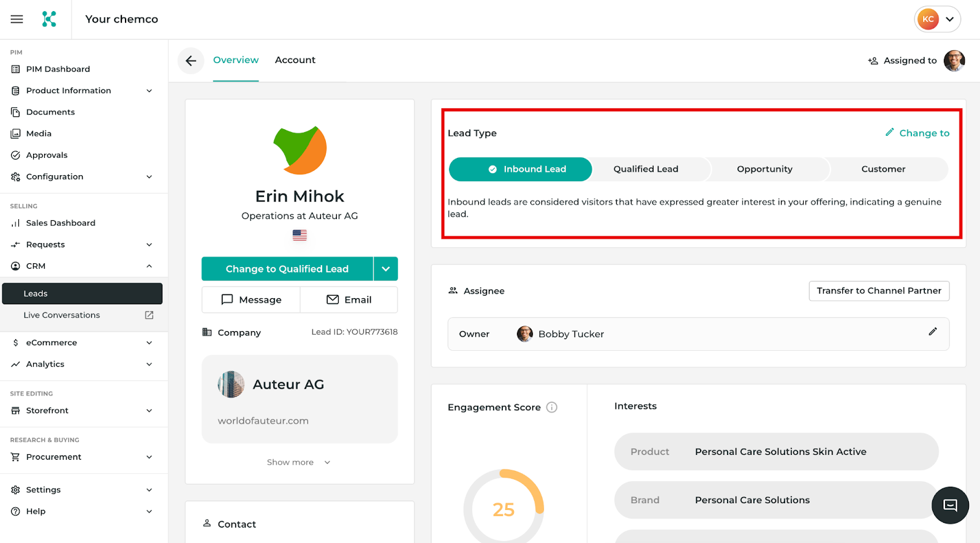Click Transfer to Channel Partner button

(x=878, y=291)
